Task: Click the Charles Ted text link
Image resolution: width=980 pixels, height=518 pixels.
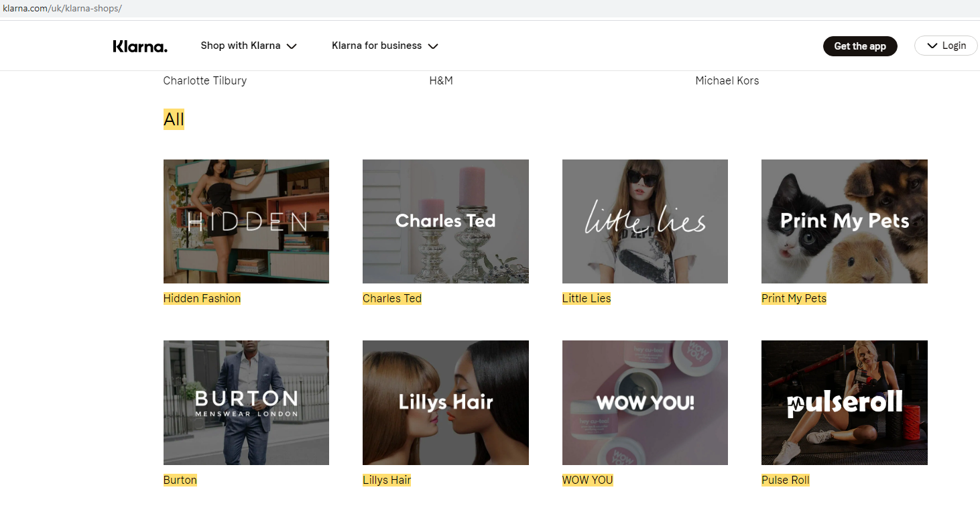Action: [x=392, y=298]
